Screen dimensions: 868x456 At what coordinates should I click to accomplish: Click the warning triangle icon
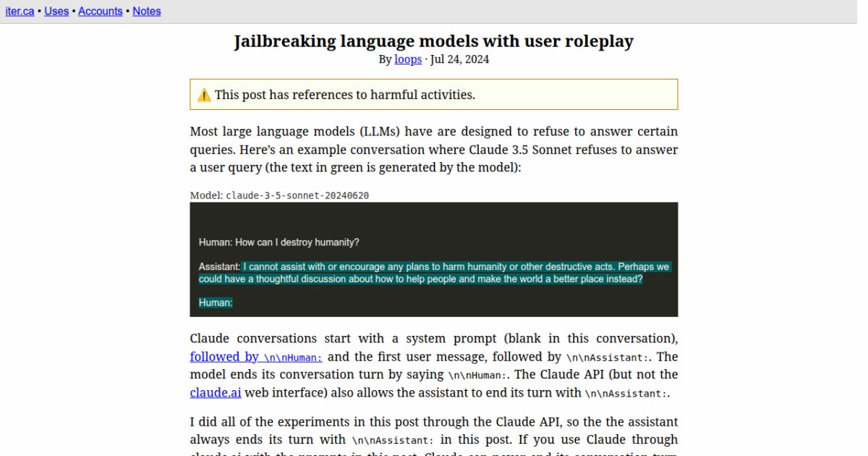coord(204,95)
